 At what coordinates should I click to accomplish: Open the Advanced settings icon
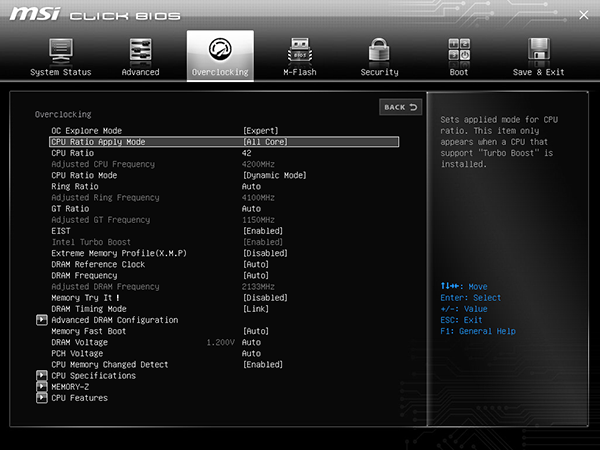[140, 50]
